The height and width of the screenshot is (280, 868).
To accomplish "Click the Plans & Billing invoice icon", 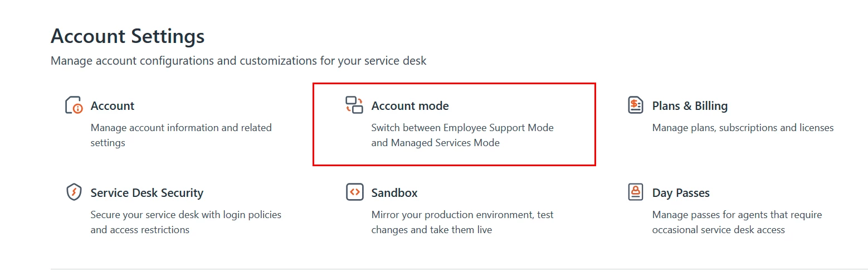I will pos(636,105).
